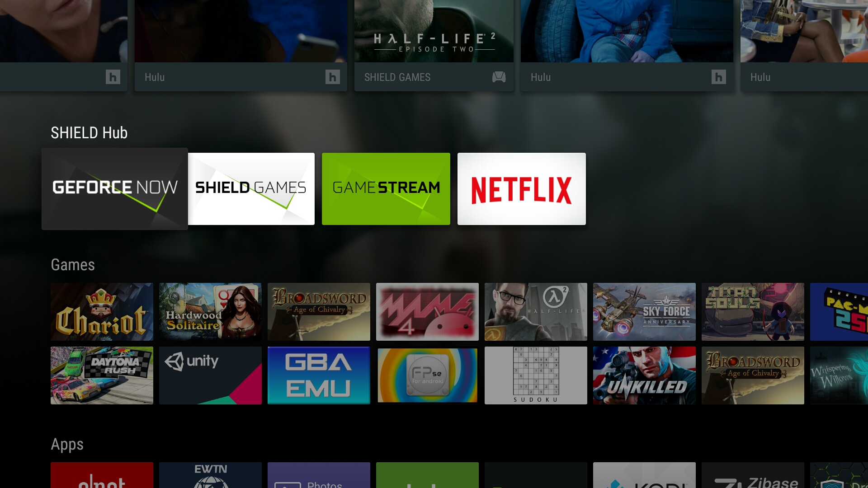The image size is (868, 488).
Task: Select Chariot game tile
Action: pos(102,311)
